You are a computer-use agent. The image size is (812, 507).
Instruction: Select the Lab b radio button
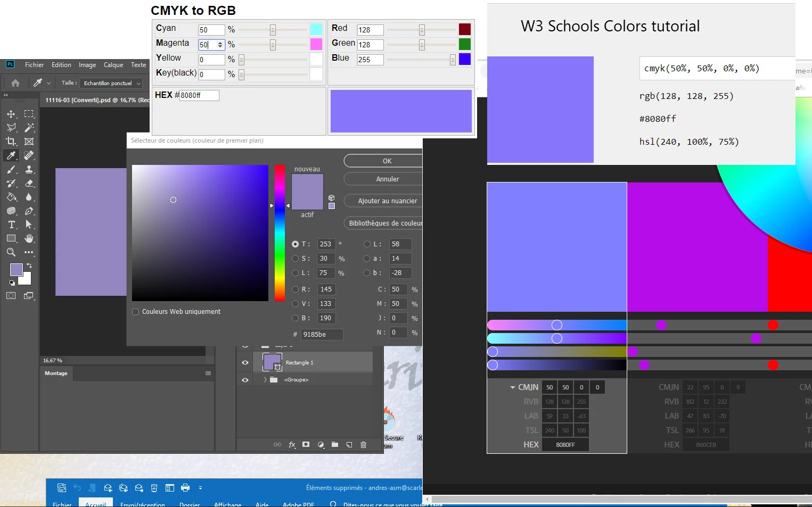(367, 273)
